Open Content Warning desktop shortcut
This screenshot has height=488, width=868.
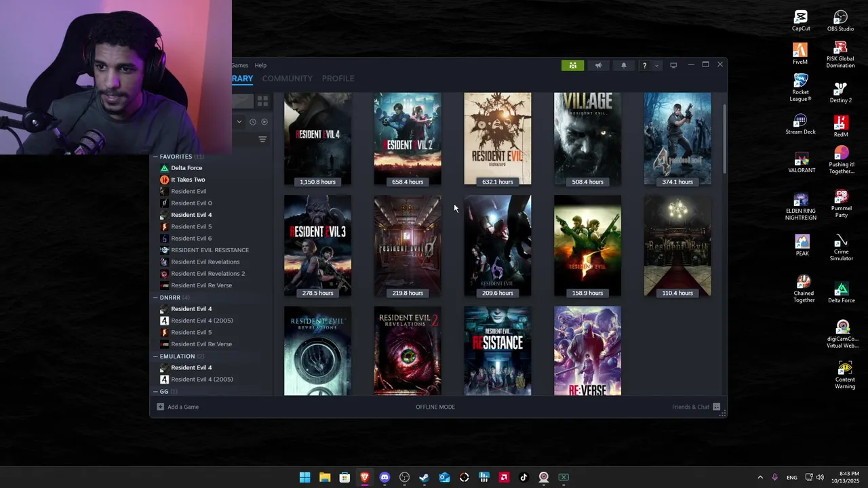pos(845,375)
